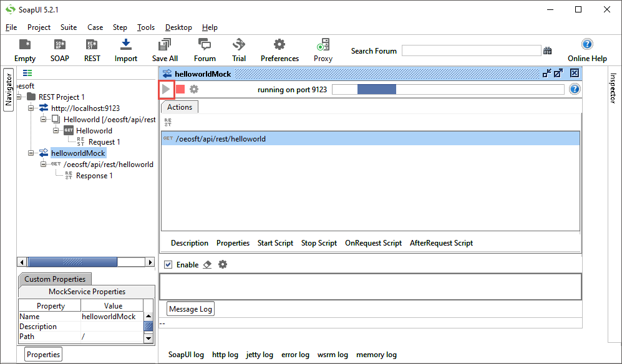This screenshot has height=364, width=622.
Task: Click the navigator scrollbar right arrow
Action: [x=150, y=262]
